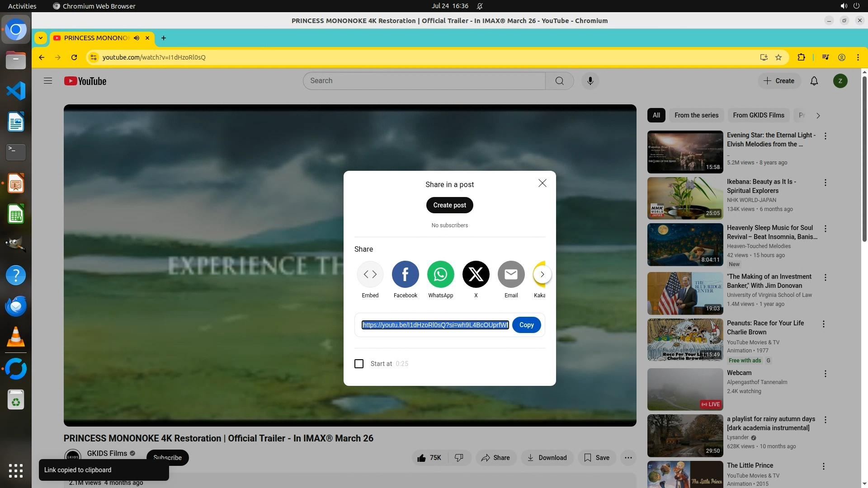Open the YouTube notifications bell
The image size is (868, 488).
814,81
